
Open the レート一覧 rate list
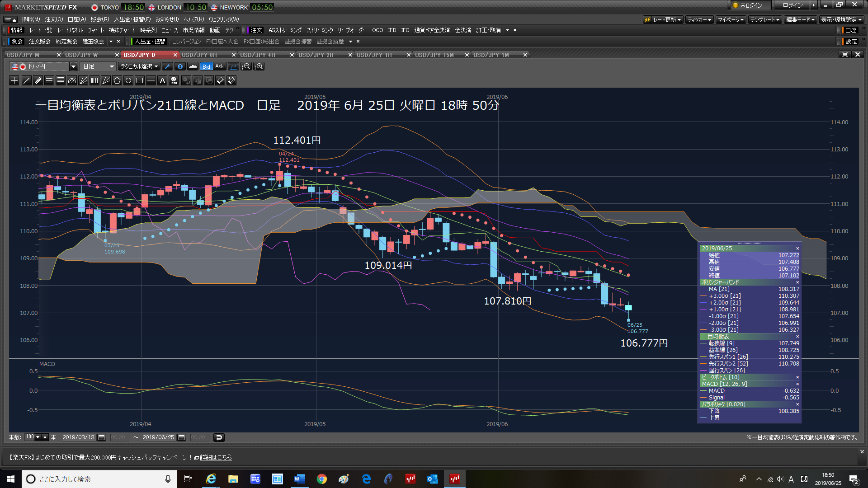click(x=41, y=30)
